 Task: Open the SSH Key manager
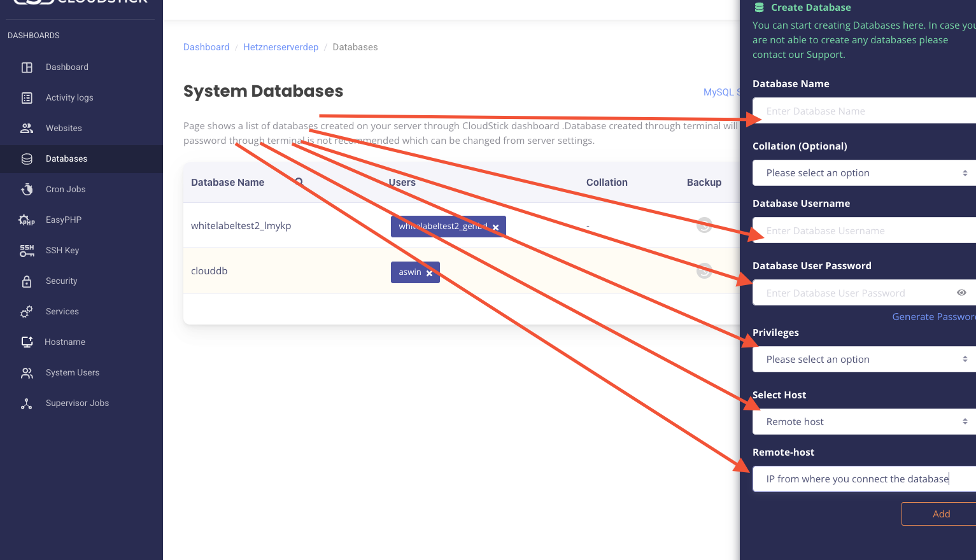tap(62, 250)
